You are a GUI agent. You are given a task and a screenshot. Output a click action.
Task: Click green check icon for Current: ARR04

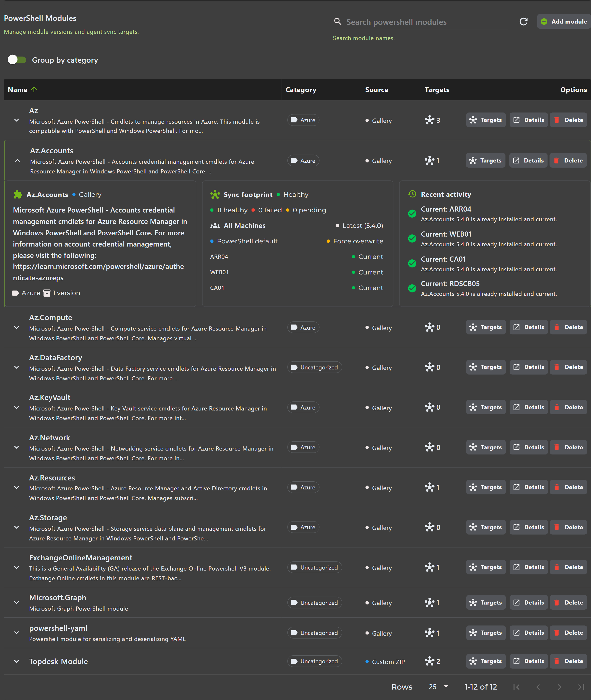tap(412, 213)
